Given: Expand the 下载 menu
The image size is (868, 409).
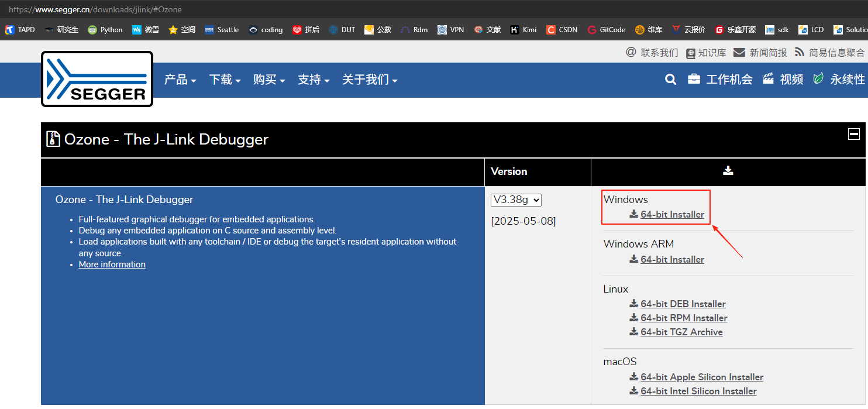Looking at the screenshot, I should [225, 80].
